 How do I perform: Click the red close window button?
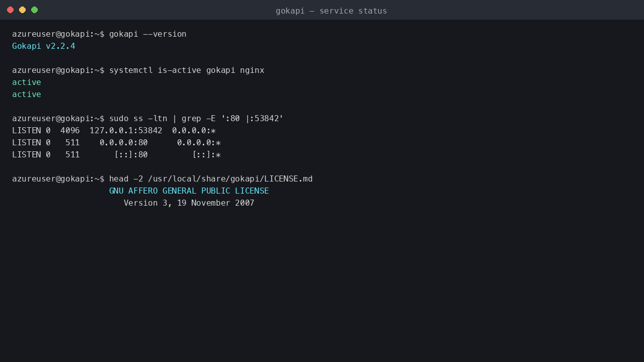click(10, 10)
